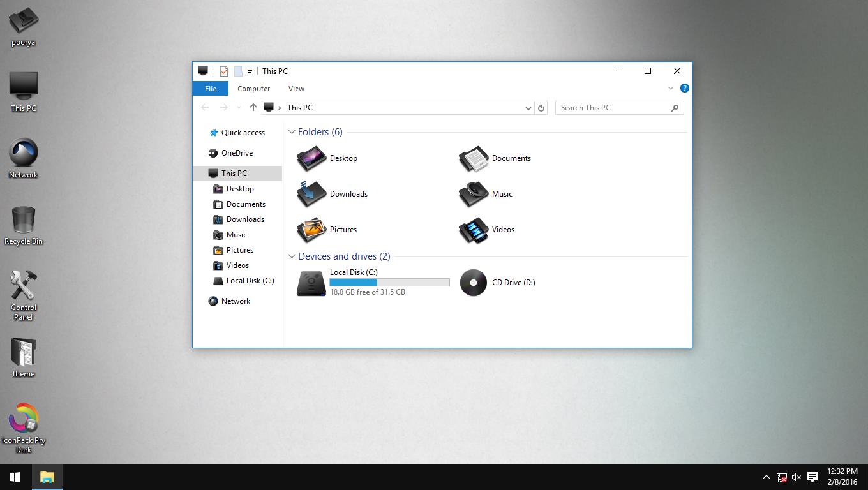868x490 pixels.
Task: Click the Local Disk (C:) usage bar
Action: point(389,281)
